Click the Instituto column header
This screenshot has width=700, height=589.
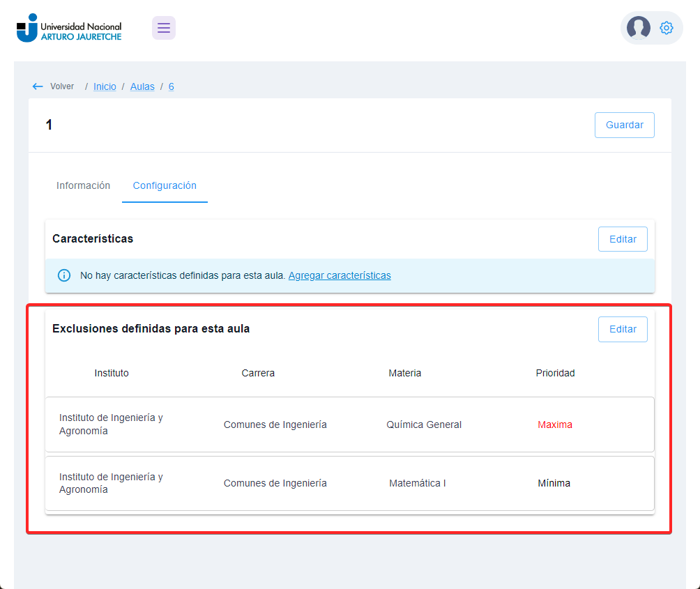pos(112,373)
